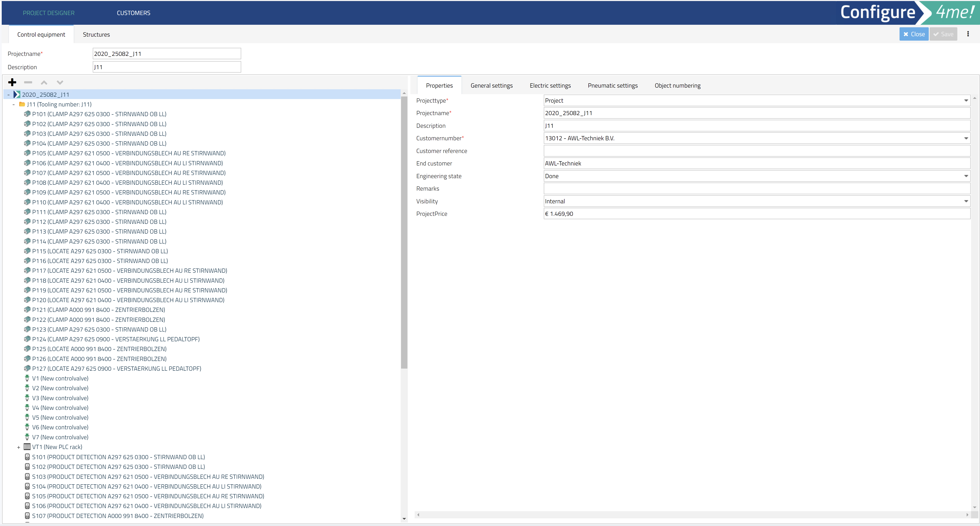Image resolution: width=980 pixels, height=526 pixels.
Task: Open the Projecttype dropdown
Action: [x=966, y=100]
